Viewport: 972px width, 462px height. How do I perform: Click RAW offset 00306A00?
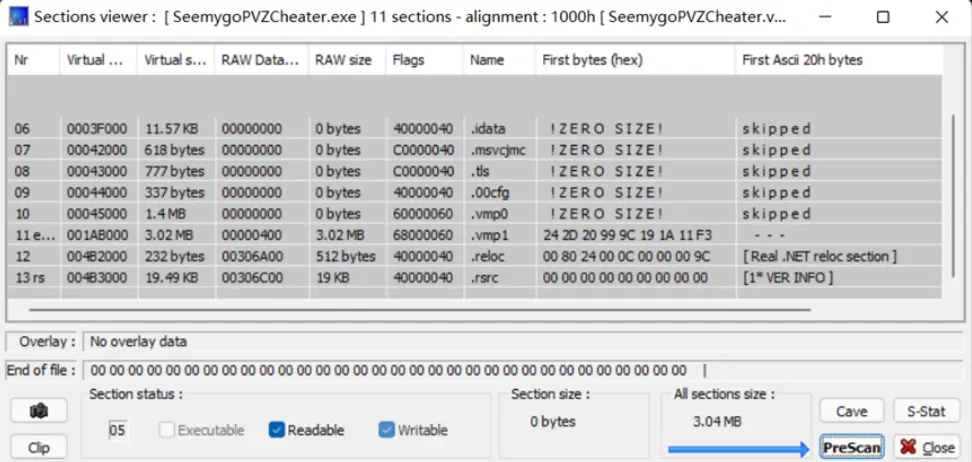coord(252,256)
